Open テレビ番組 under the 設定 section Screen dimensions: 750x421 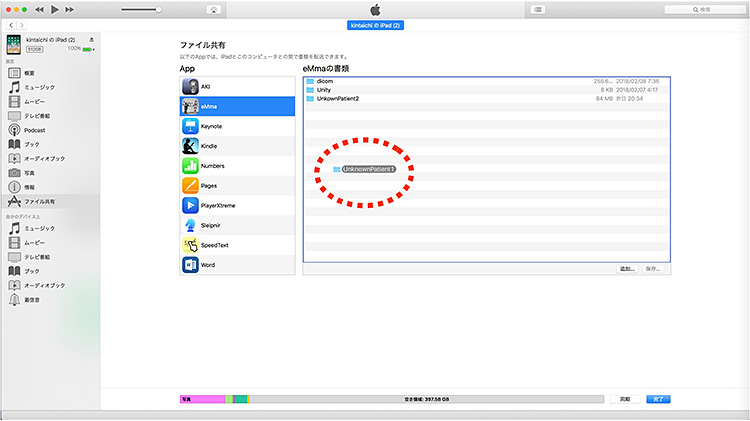point(37,116)
